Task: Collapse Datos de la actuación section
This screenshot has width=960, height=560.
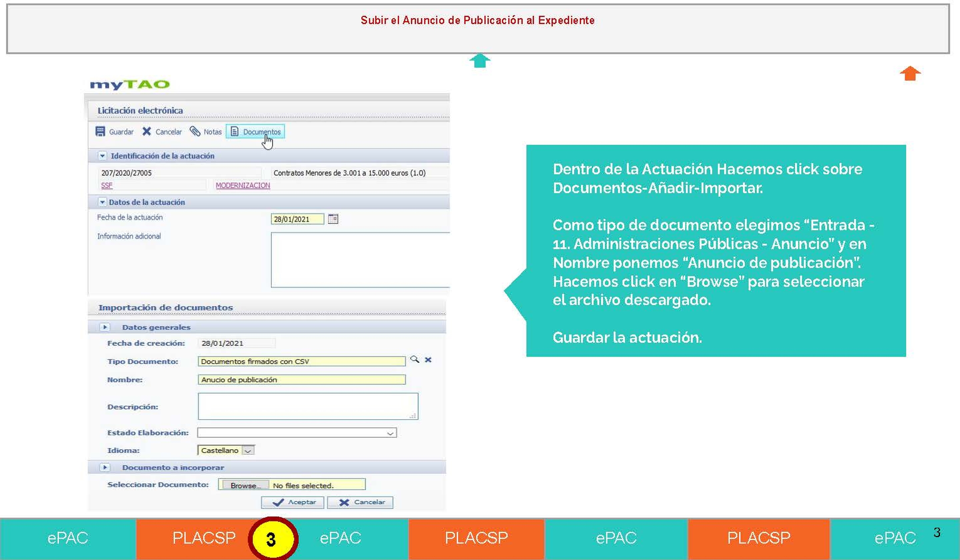Action: (102, 202)
